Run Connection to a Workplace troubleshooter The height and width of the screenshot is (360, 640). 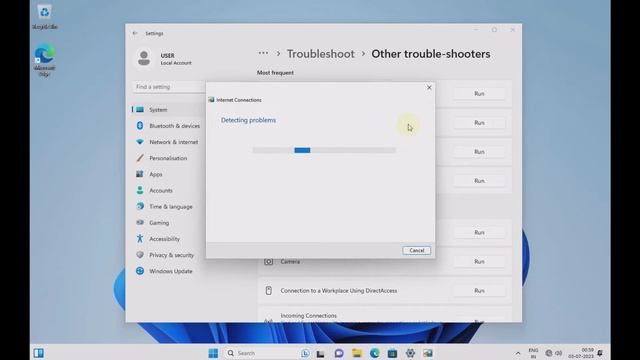(479, 291)
